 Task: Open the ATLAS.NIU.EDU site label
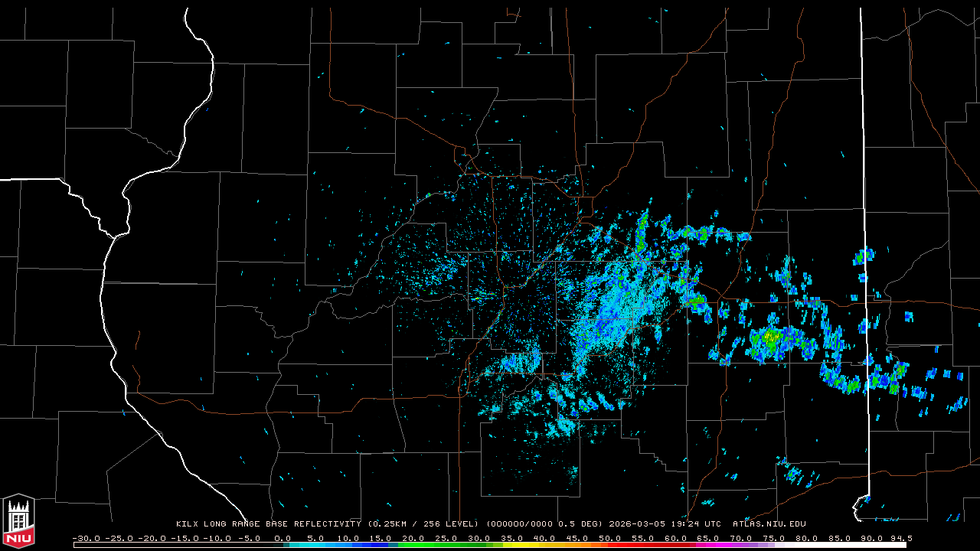pos(769,524)
